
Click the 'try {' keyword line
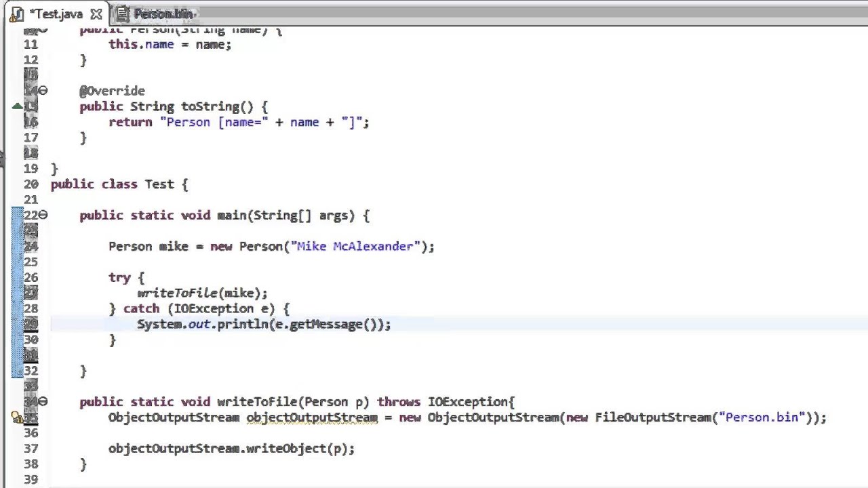(126, 278)
